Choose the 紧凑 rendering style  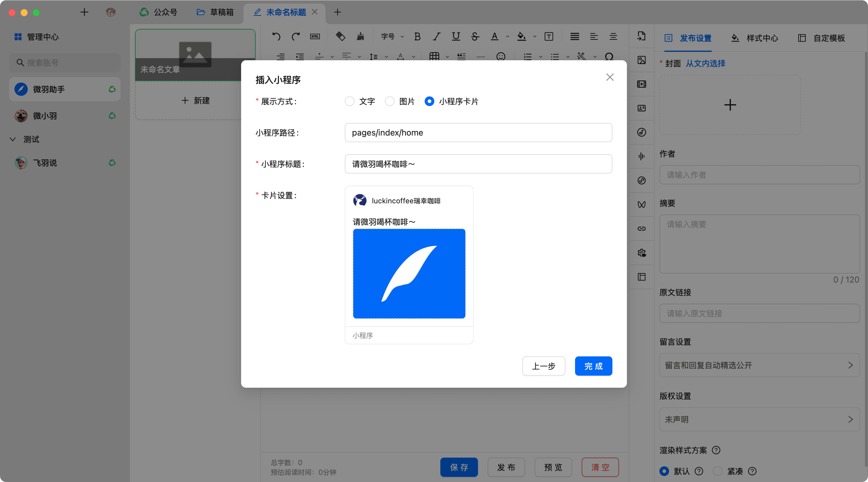(718, 471)
